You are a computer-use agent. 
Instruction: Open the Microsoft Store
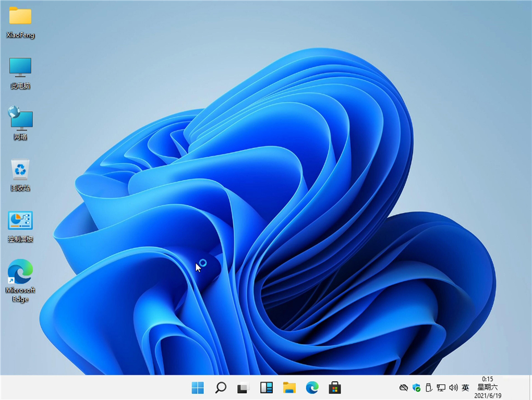click(334, 387)
